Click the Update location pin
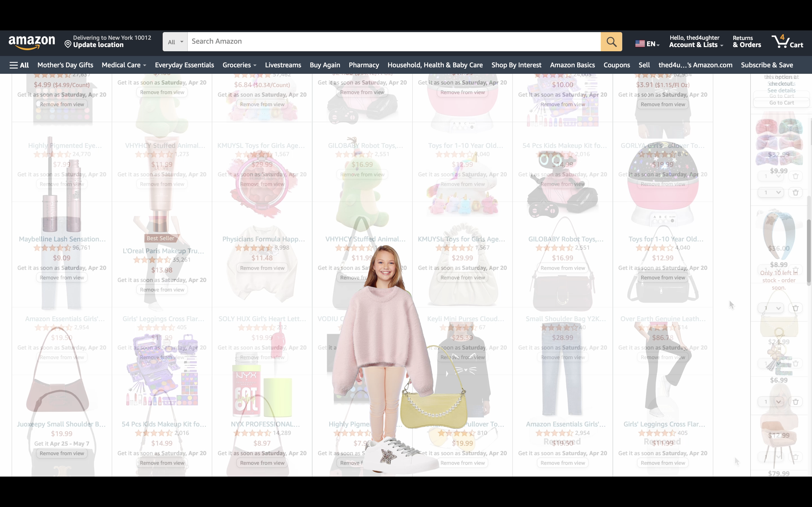This screenshot has height=507, width=812. tap(68, 45)
